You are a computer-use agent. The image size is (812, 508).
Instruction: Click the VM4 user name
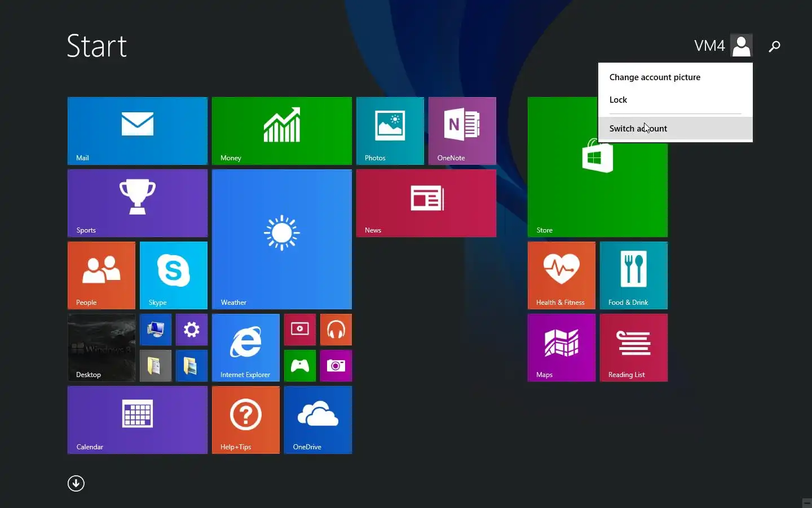709,46
